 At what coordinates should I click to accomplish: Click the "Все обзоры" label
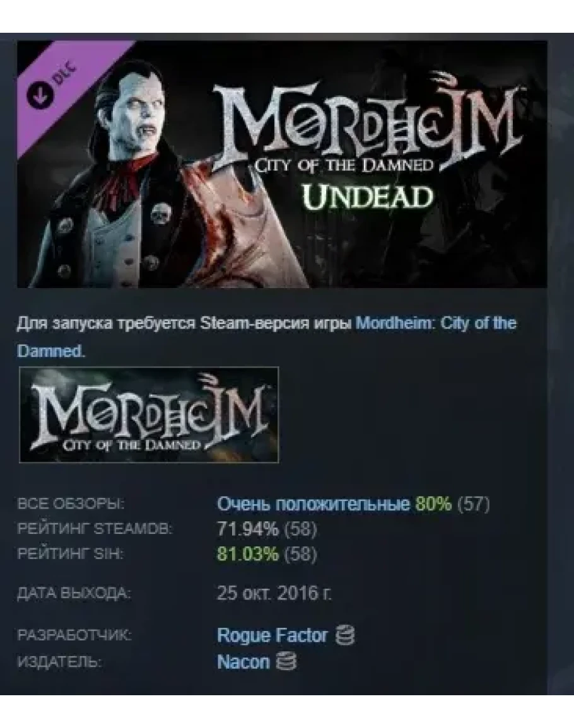pos(71,504)
